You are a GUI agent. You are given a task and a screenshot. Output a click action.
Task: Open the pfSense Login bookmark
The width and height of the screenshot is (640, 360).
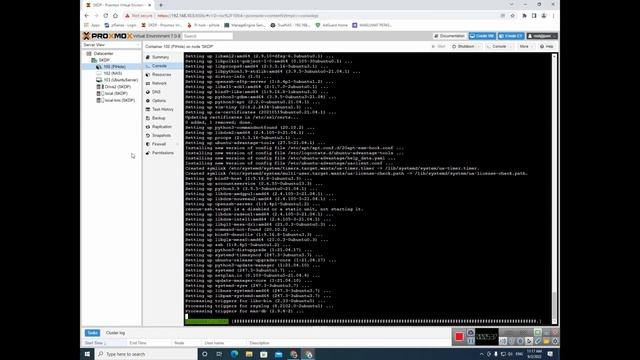(x=120, y=25)
